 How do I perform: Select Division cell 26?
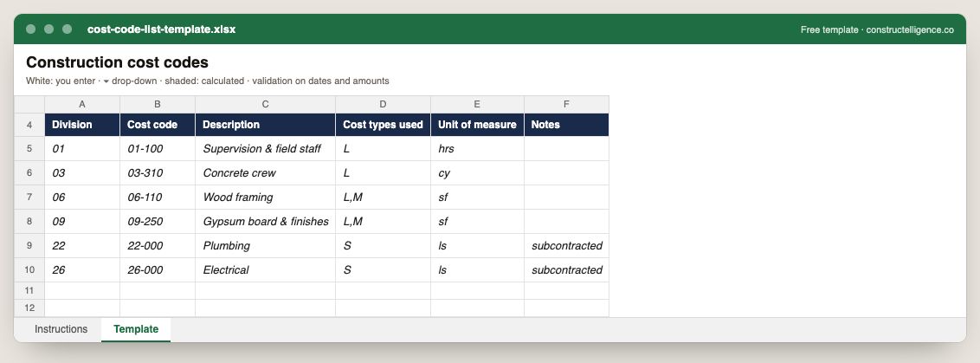point(82,269)
